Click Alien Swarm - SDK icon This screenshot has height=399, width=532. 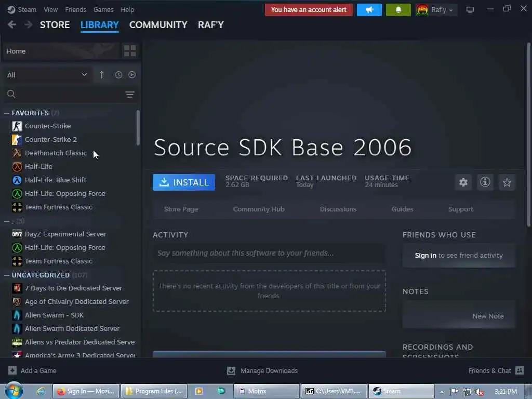pyautogui.click(x=17, y=315)
